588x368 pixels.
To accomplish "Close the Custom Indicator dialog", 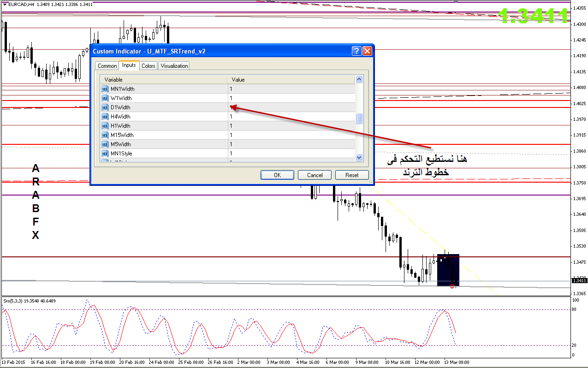I will pyautogui.click(x=367, y=51).
